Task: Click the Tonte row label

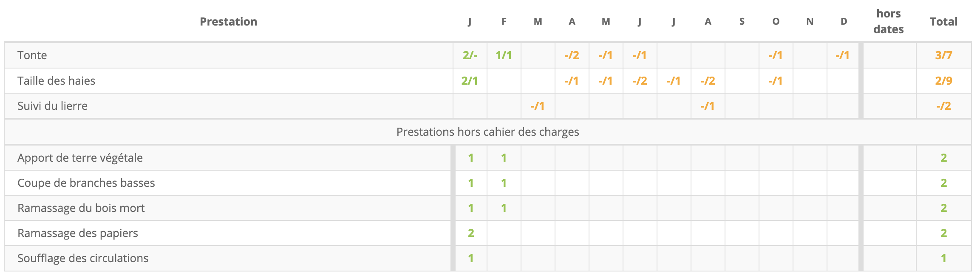Action: [x=32, y=55]
